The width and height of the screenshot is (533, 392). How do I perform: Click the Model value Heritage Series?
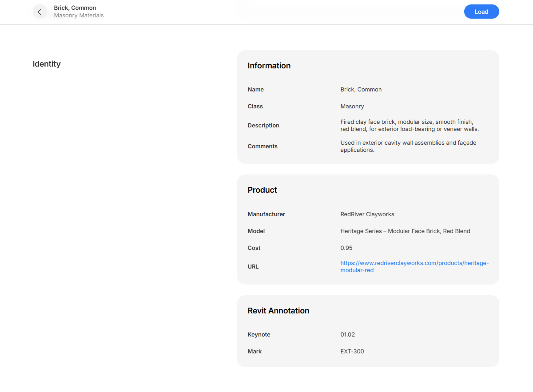coord(405,231)
